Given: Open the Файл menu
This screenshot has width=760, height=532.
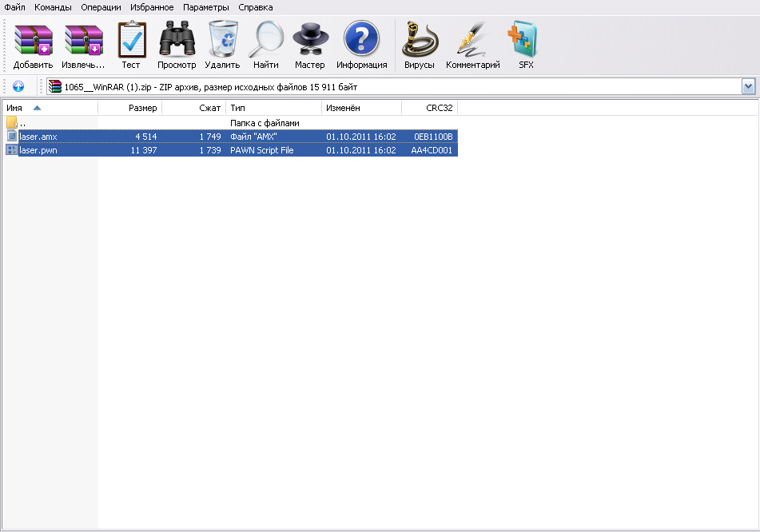Looking at the screenshot, I should (x=14, y=7).
